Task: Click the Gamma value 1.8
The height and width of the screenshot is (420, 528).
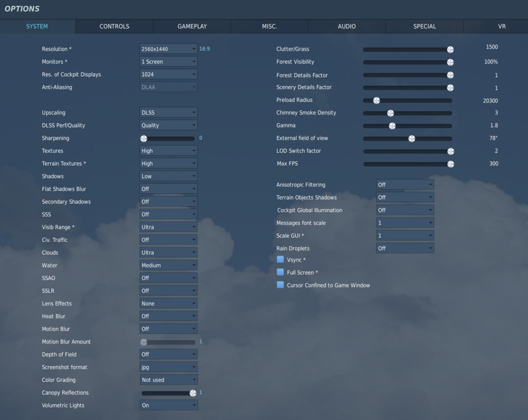Action: (494, 125)
